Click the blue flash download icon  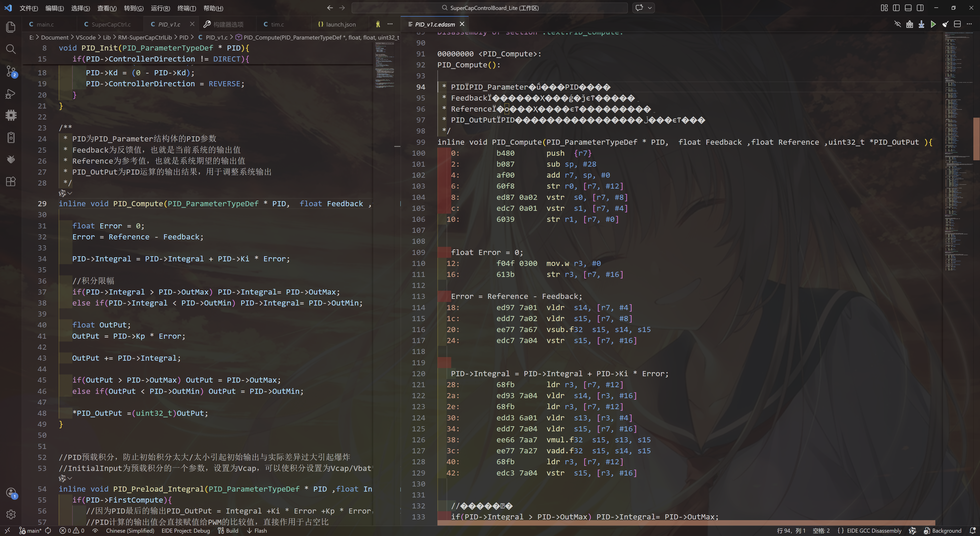click(x=921, y=24)
